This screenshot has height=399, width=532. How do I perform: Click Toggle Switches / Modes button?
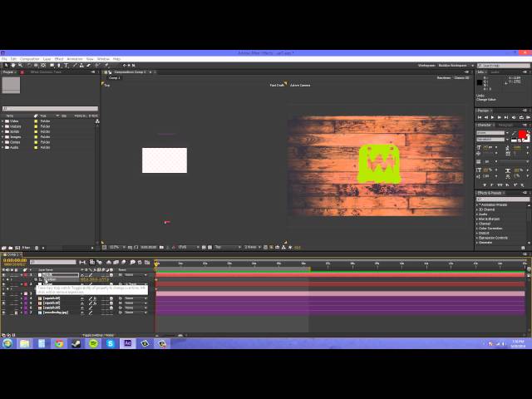coord(98,335)
